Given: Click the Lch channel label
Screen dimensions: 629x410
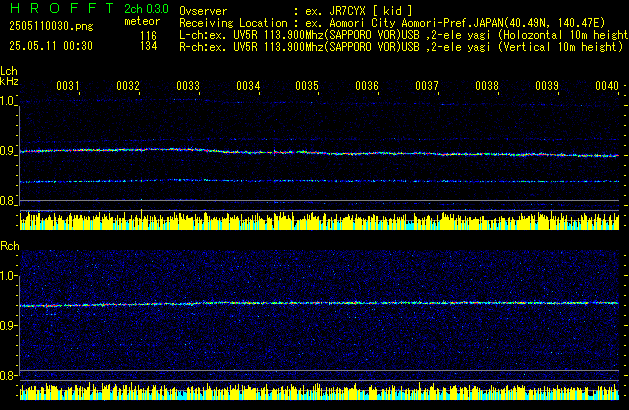Looking at the screenshot, I should coord(9,71).
